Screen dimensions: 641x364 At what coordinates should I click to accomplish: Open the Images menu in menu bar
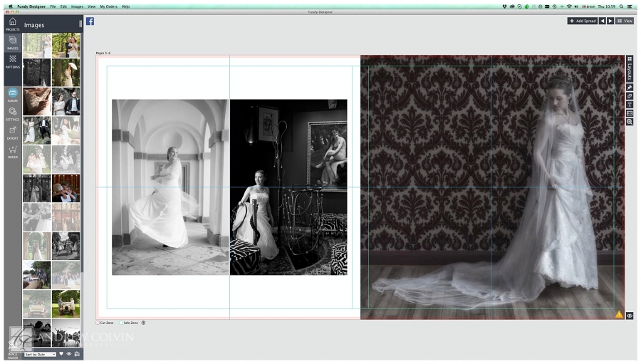point(77,6)
